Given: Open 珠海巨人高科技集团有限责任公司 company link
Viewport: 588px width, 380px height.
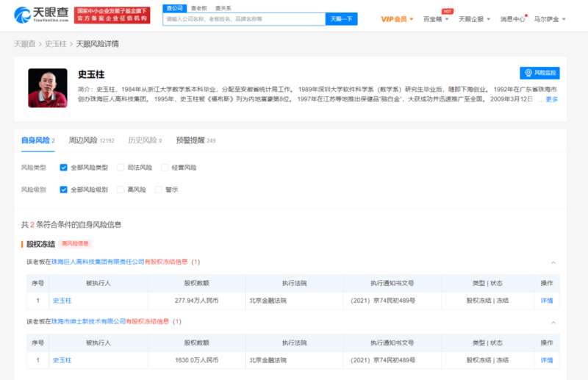Looking at the screenshot, I should coord(98,262).
